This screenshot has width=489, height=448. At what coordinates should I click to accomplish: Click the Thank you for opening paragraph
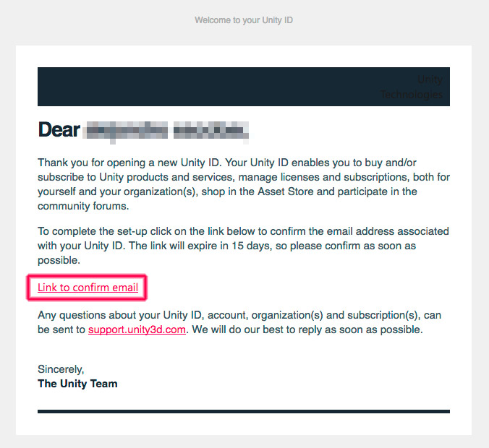pos(244,184)
